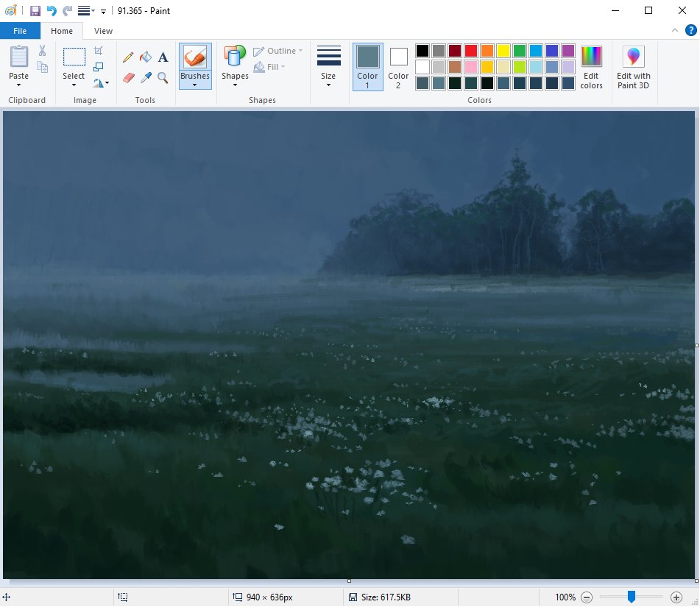Pick the white color swatch
Viewport: 700px width, 607px height.
pos(423,67)
